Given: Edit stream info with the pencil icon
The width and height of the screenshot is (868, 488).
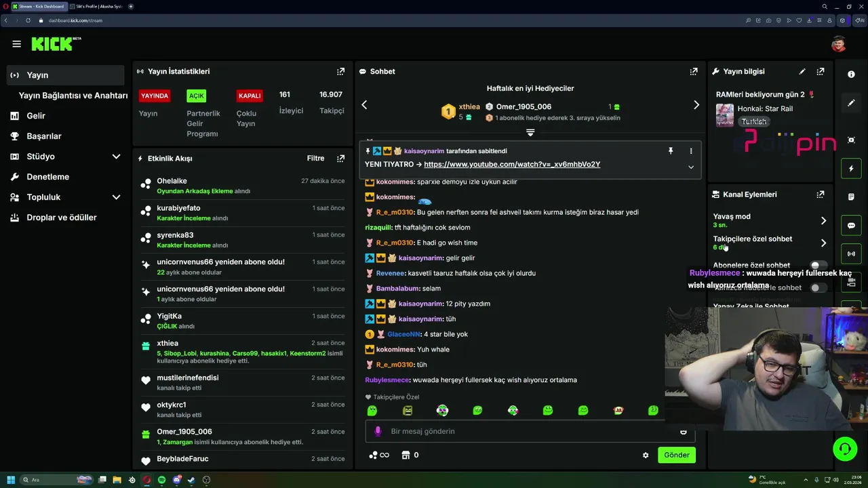Looking at the screenshot, I should [802, 71].
